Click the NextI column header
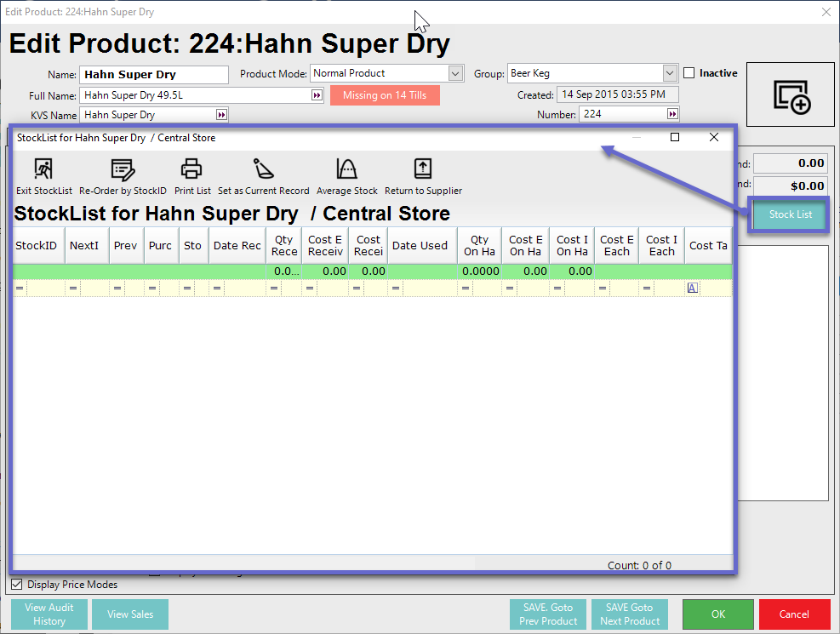The image size is (840, 634). tap(87, 245)
